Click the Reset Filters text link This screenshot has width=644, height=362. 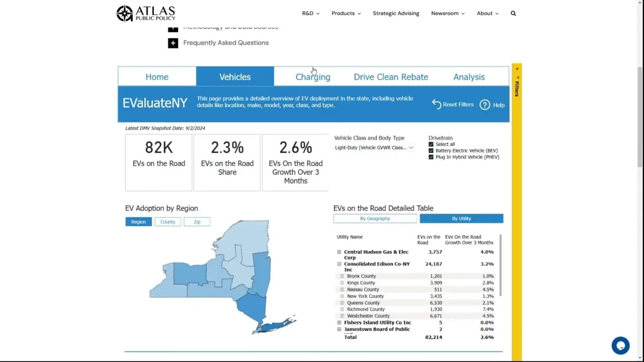coord(458,105)
